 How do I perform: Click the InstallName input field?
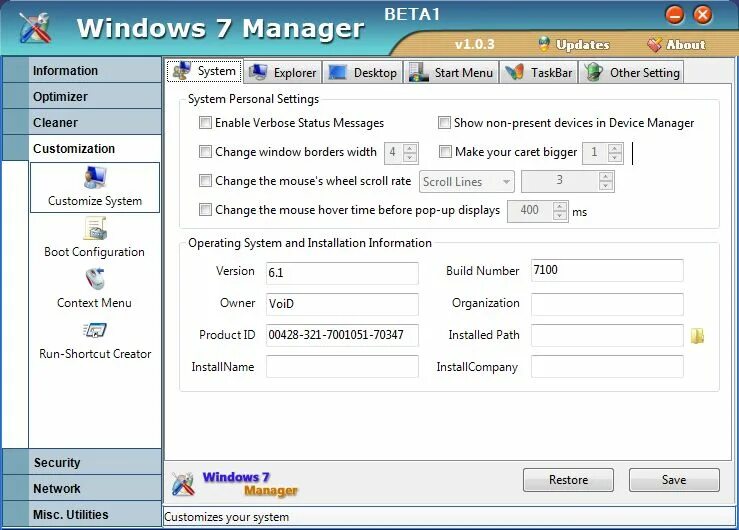tap(342, 367)
